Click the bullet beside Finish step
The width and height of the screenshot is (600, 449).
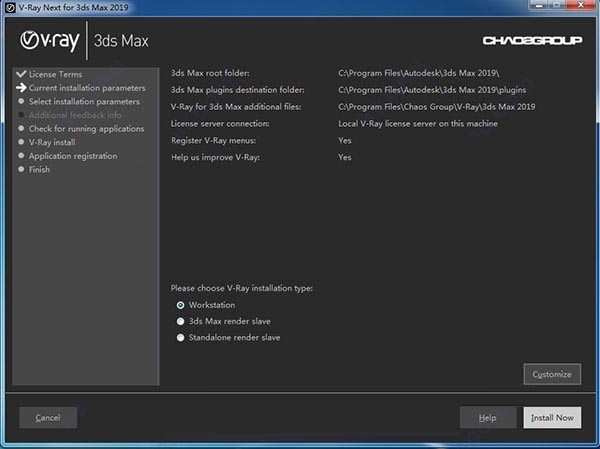click(x=20, y=170)
